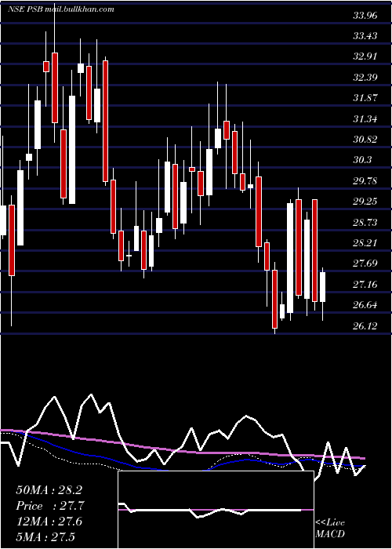Click the 33.96 price axis label
The width and height of the screenshot is (392, 549).
click(365, 16)
